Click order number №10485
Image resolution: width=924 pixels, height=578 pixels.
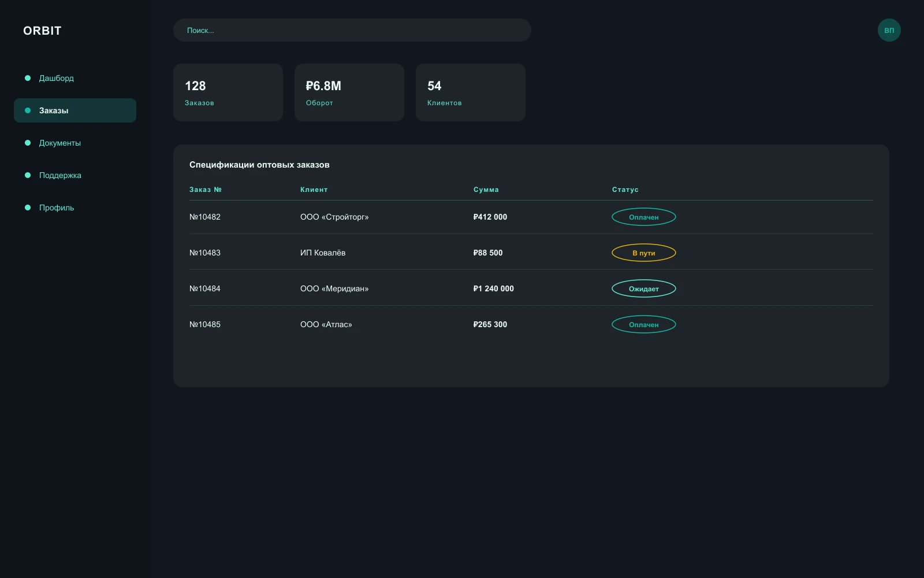[205, 324]
